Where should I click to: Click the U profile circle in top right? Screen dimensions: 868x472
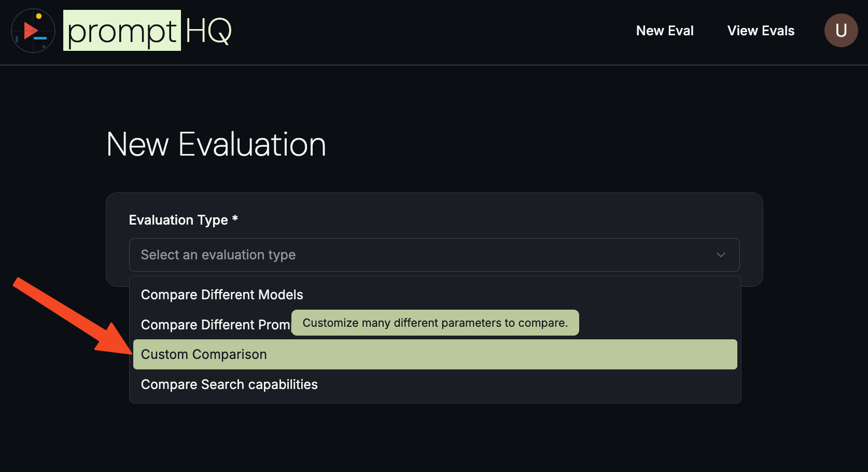[841, 30]
